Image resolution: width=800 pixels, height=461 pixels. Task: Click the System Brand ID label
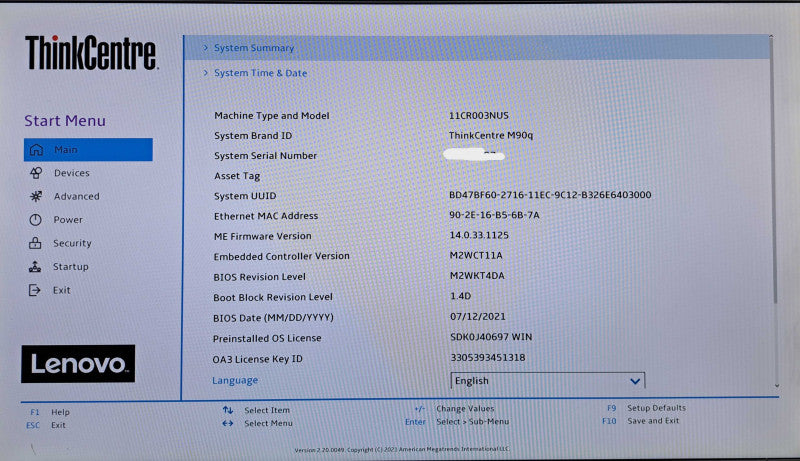click(253, 136)
